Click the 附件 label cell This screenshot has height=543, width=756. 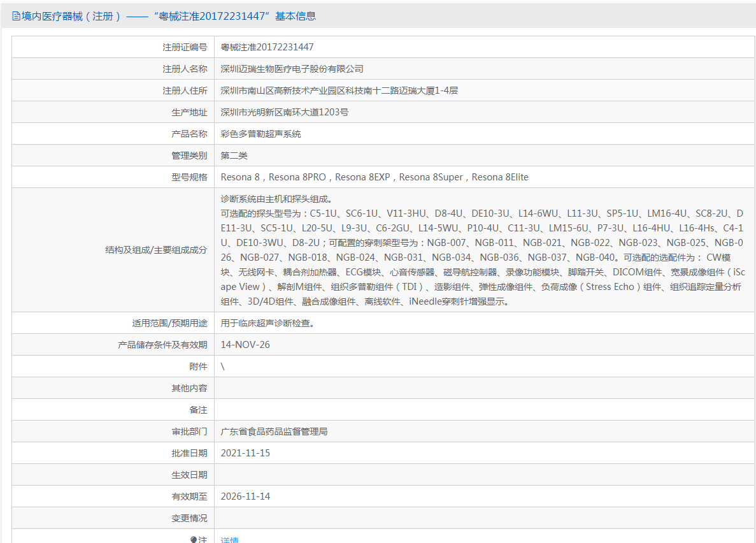[113, 366]
